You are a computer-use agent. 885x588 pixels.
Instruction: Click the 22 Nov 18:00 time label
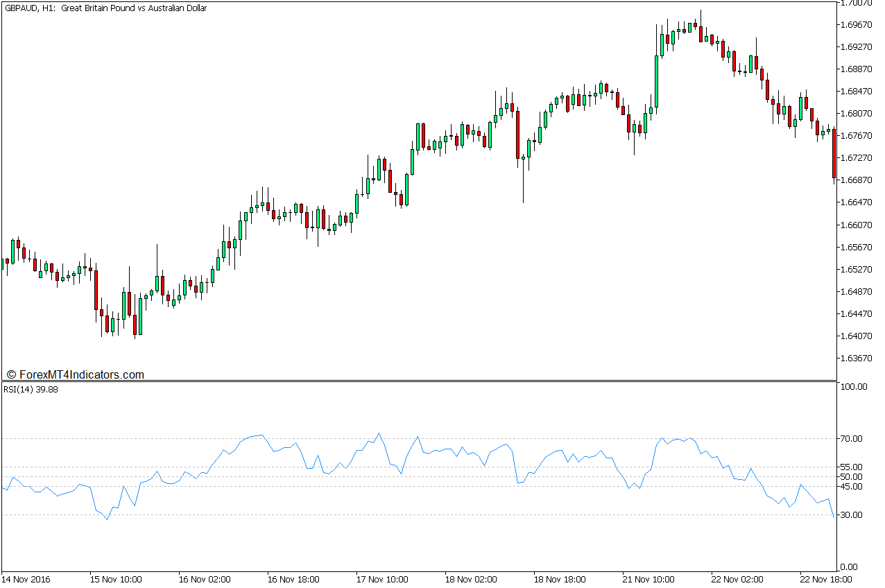click(827, 579)
